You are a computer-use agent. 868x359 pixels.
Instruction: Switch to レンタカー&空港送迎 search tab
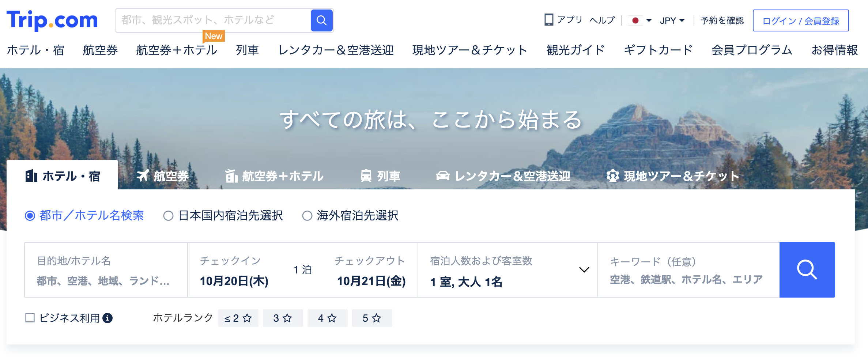pos(503,176)
